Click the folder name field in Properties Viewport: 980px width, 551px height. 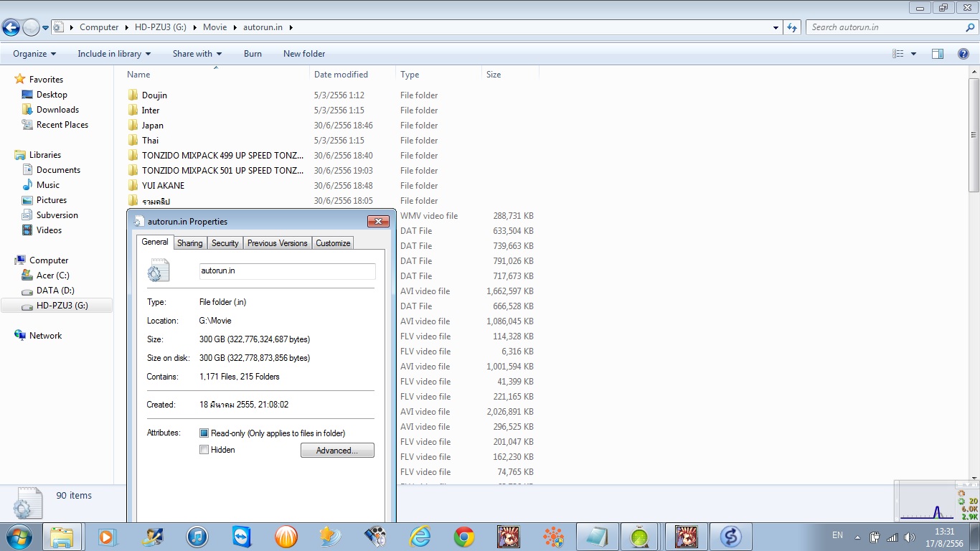point(287,270)
